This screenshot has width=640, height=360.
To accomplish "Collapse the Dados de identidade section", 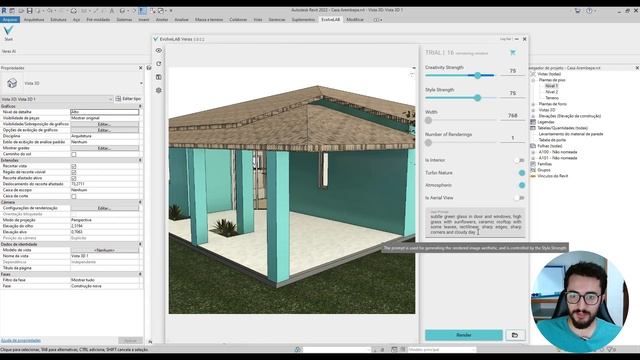I will pyautogui.click(x=140, y=244).
